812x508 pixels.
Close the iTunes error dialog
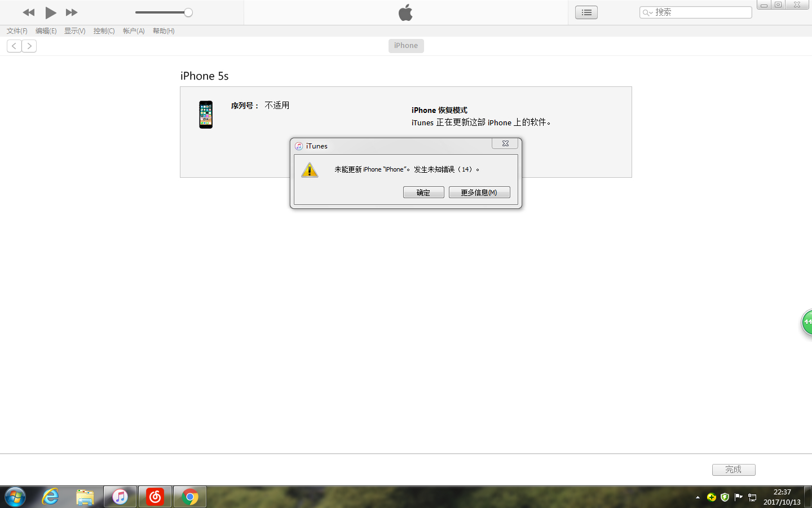[x=505, y=144]
